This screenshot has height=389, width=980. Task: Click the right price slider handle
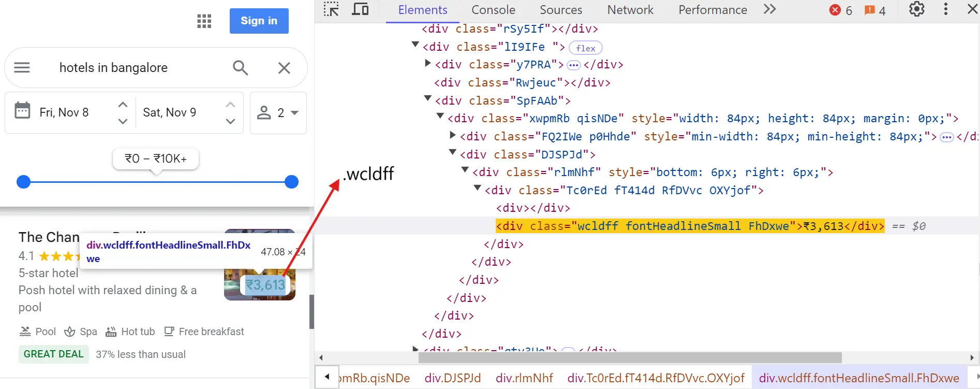pyautogui.click(x=292, y=182)
